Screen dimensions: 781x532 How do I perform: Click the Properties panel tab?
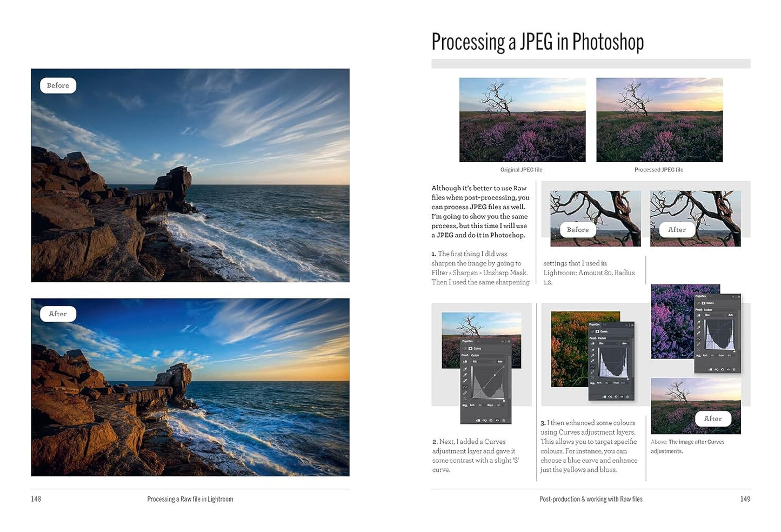click(x=467, y=341)
